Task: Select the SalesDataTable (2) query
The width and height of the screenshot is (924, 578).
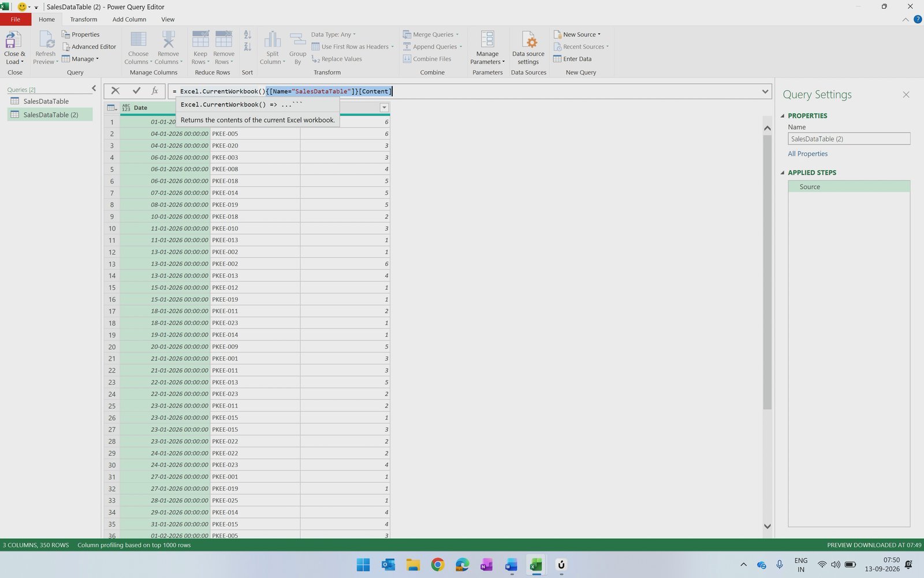Action: click(50, 114)
